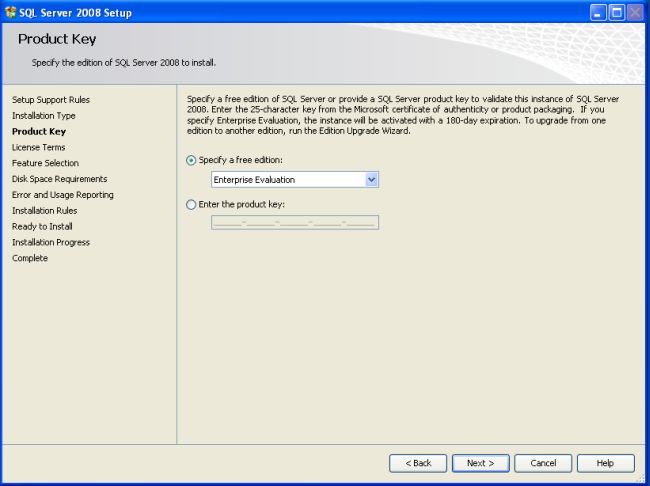This screenshot has height=486, width=650.
Task: Select the Disk Space Requirements step
Action: 59,179
